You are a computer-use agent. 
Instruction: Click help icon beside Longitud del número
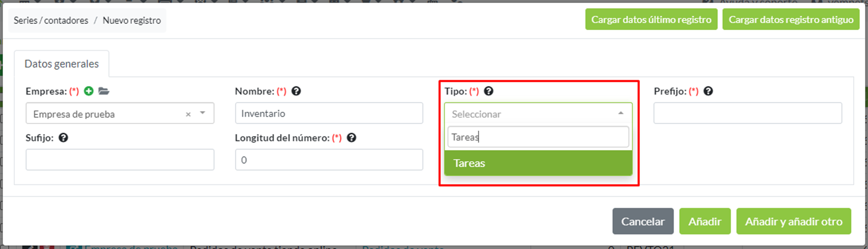[x=351, y=137]
